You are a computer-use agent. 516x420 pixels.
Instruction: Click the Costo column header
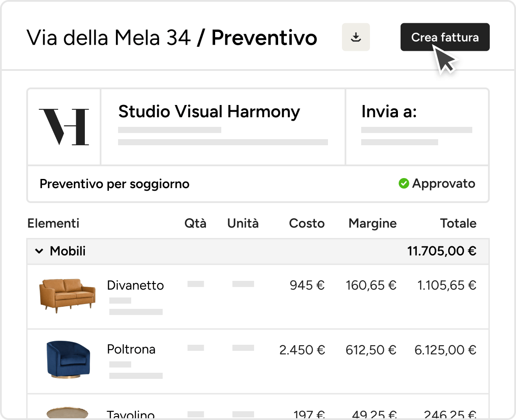[307, 223]
